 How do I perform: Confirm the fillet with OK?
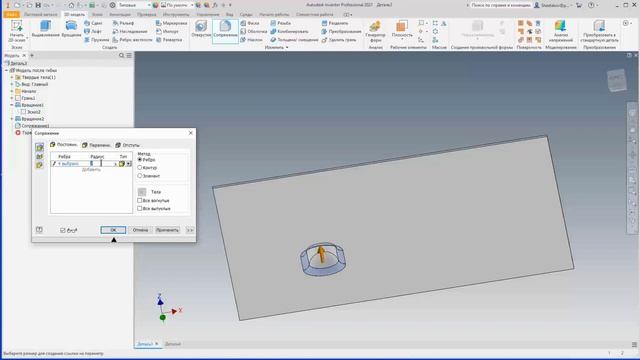pyautogui.click(x=113, y=230)
